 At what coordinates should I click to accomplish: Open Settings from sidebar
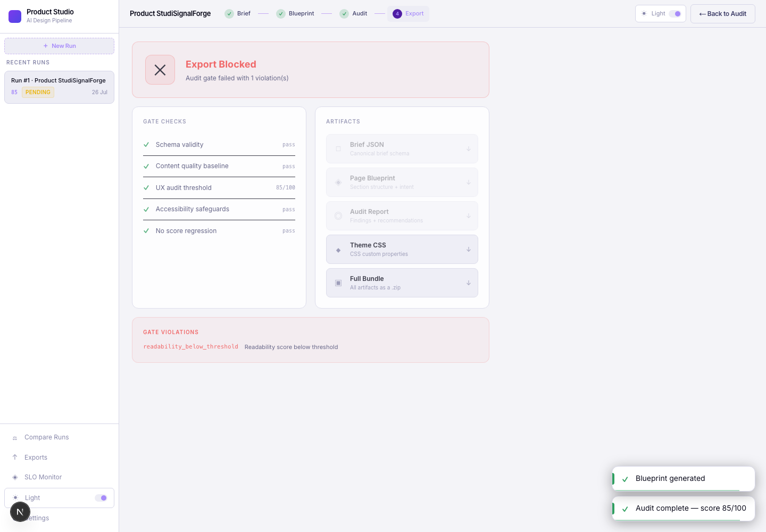[59, 518]
